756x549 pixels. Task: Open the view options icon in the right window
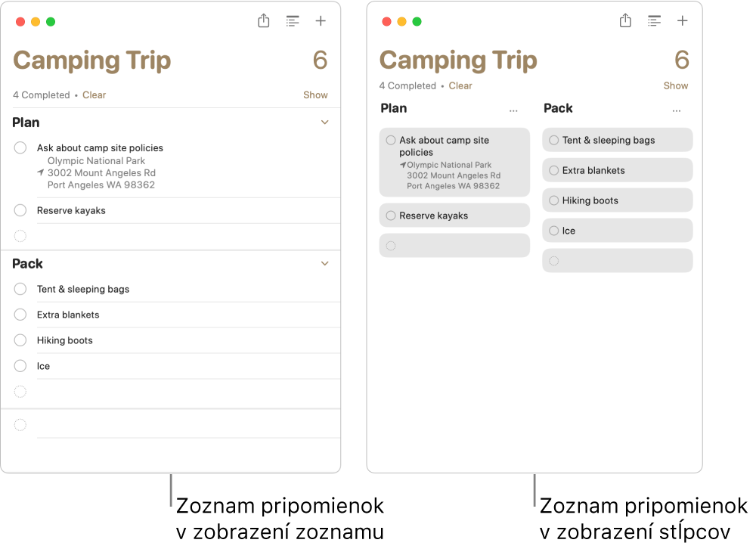click(654, 21)
